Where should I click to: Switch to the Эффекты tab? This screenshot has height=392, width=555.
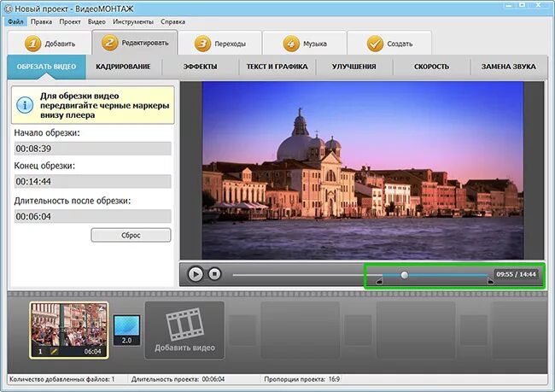click(200, 67)
